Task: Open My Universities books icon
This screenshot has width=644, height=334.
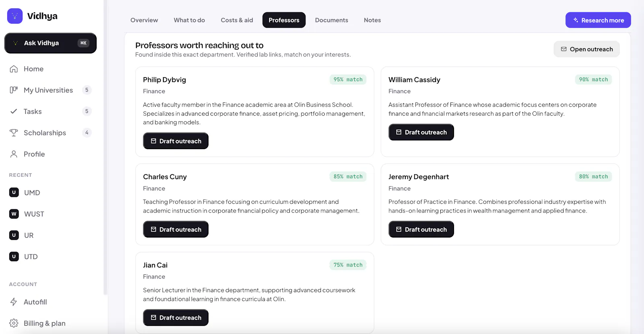Action: click(x=14, y=90)
